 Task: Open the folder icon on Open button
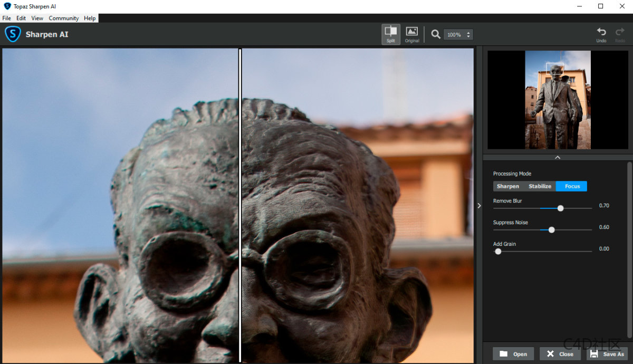click(x=504, y=353)
